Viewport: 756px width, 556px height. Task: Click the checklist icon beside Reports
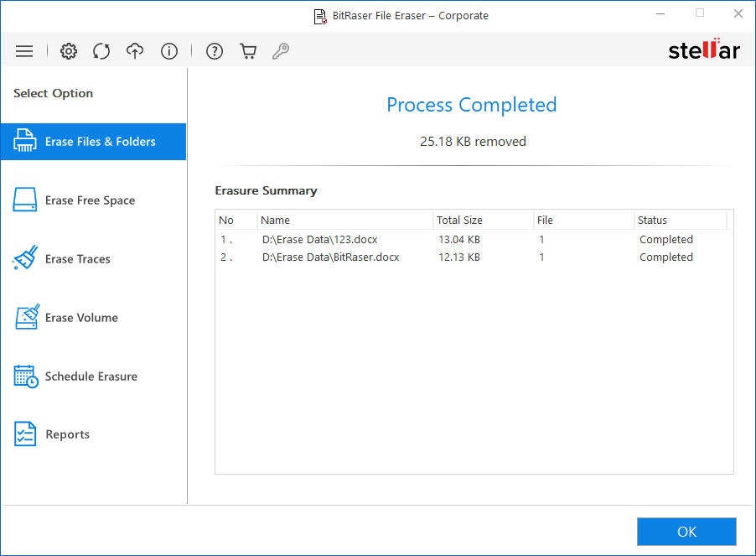25,434
